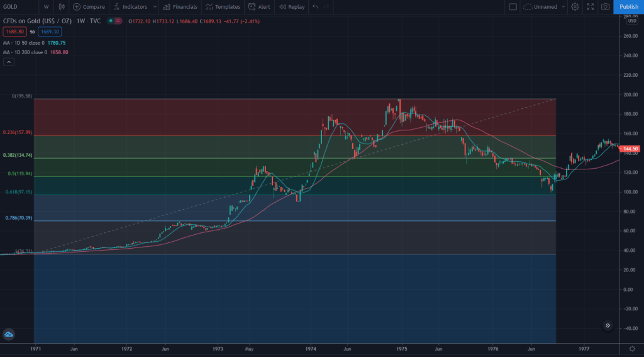Click the blue Publish button
This screenshot has width=644, height=357.
(628, 7)
